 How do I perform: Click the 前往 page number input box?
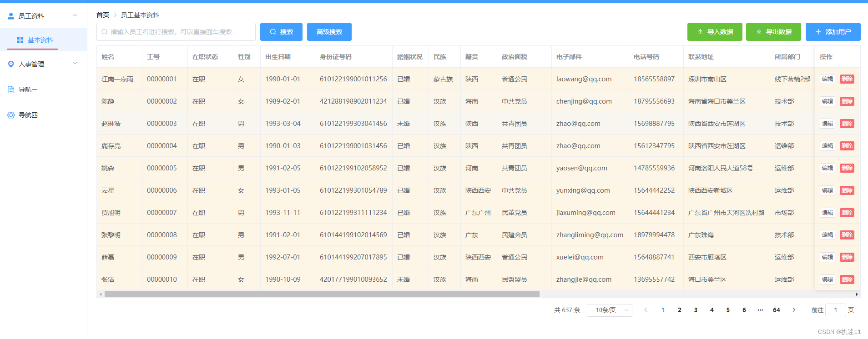pos(836,310)
